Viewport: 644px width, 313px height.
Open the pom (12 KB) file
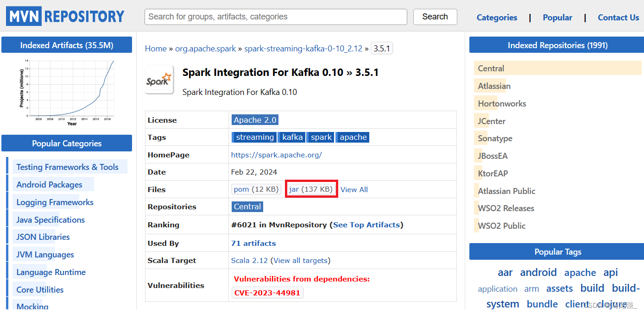256,189
